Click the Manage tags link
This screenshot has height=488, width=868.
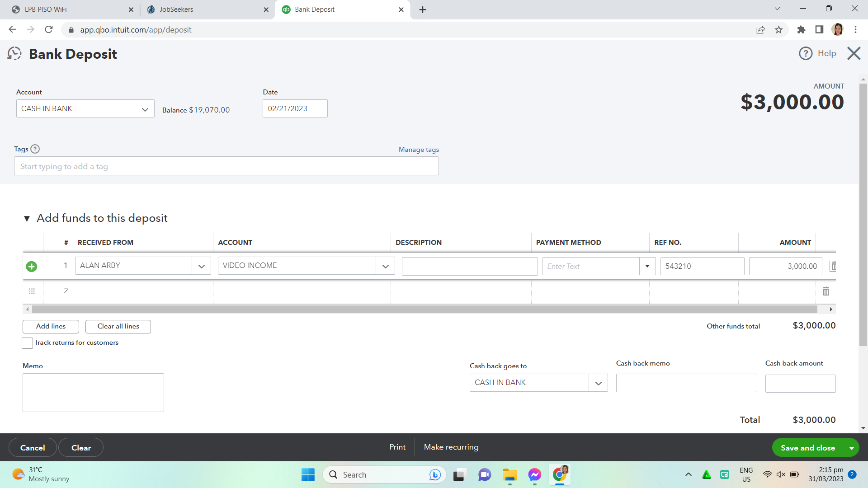click(419, 150)
